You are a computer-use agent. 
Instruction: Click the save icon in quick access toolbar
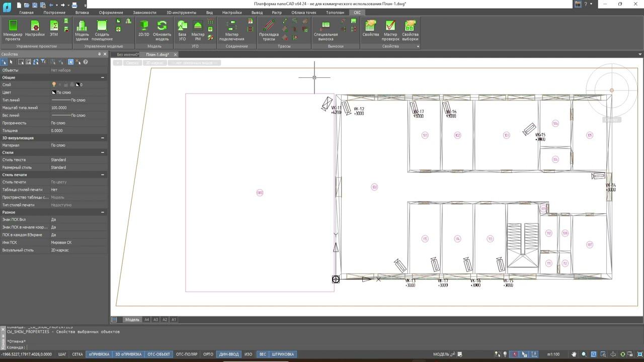tap(35, 5)
